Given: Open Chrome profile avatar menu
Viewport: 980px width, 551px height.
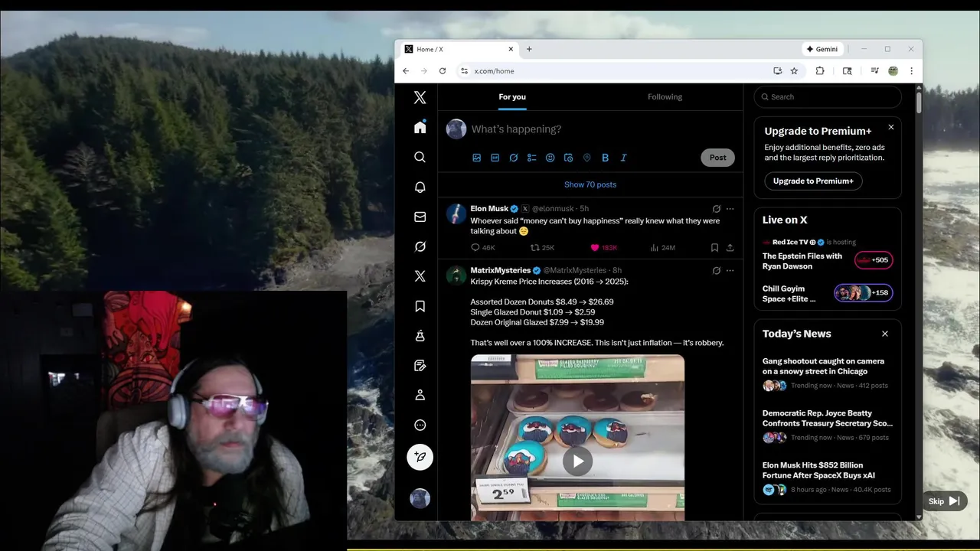Looking at the screenshot, I should click(893, 70).
